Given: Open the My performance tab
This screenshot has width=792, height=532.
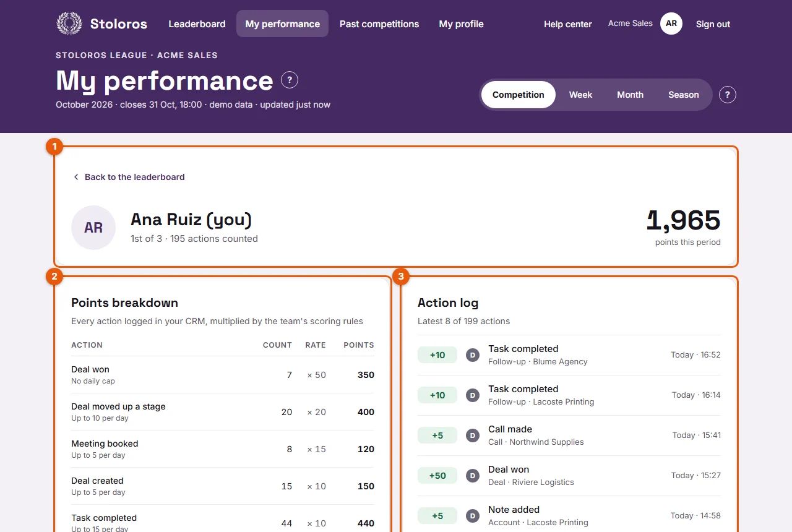Looking at the screenshot, I should coord(283,24).
